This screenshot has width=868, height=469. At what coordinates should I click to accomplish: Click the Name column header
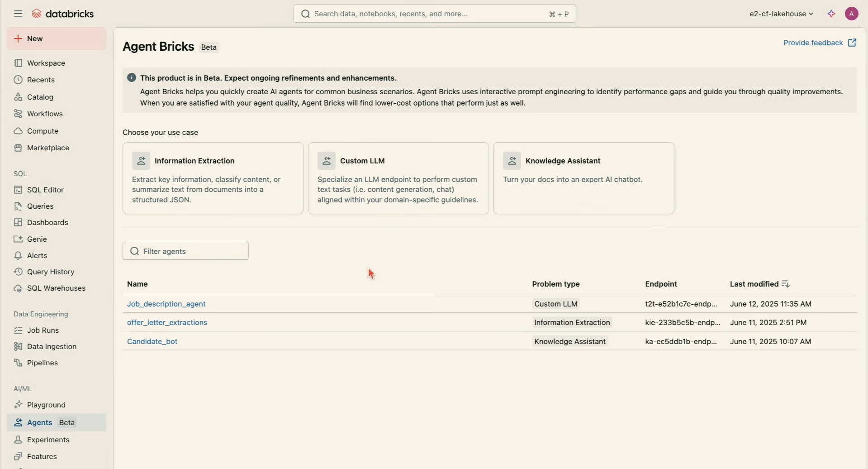click(138, 284)
